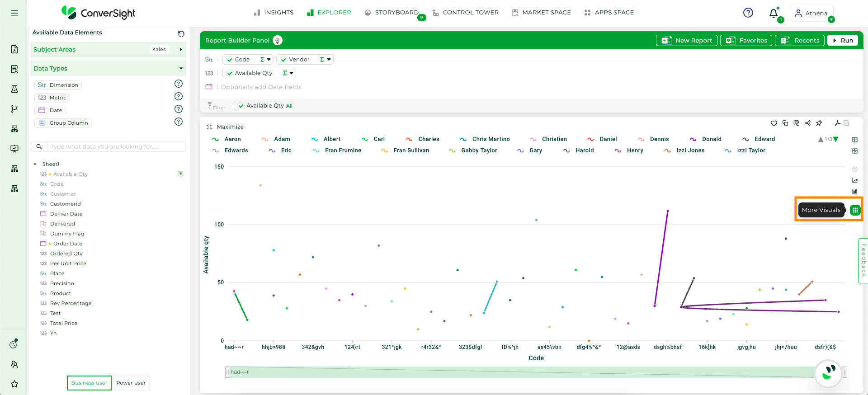Open the More Visuals grid icon
868x395 pixels.
(x=855, y=210)
